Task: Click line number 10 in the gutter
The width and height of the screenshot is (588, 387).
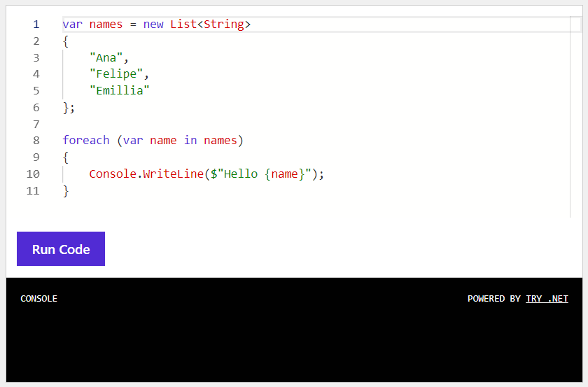Action: 33,174
